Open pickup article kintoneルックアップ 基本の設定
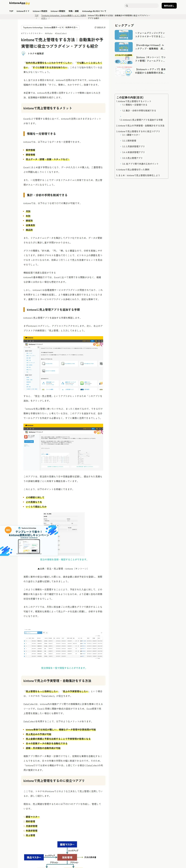Image resolution: width=186 pixels, height=868 pixels. pos(150,71)
